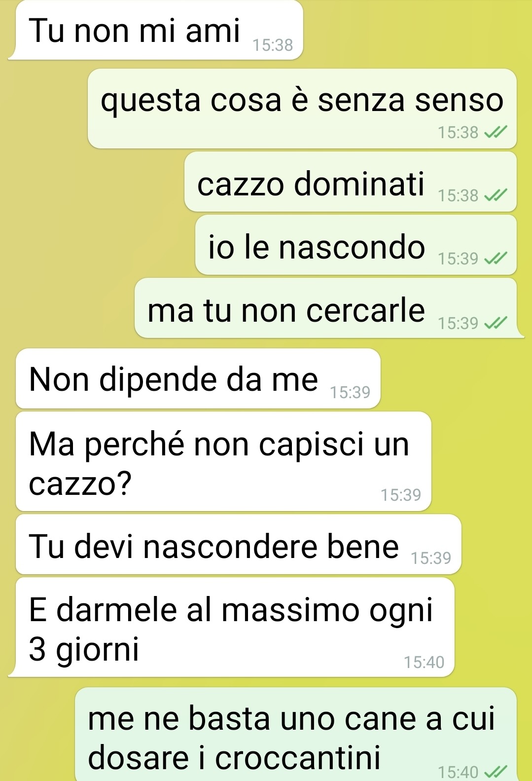Tap the read-receipt checkmarks on the croccantini message

pyautogui.click(x=496, y=771)
